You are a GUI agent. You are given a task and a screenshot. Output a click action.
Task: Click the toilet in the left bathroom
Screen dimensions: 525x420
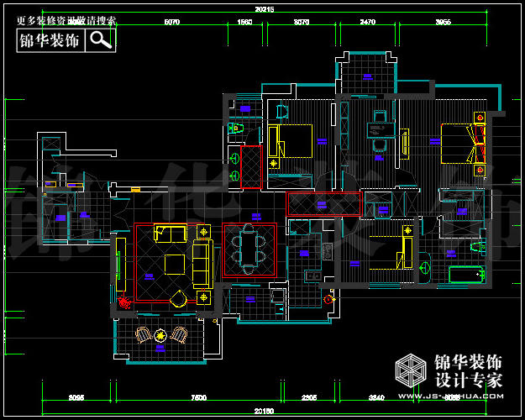tap(236, 129)
